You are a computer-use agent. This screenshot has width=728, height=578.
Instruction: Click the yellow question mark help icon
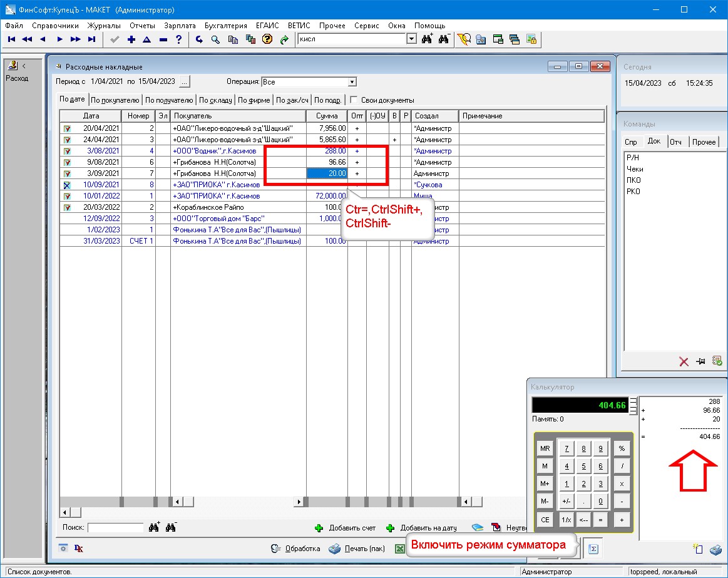pyautogui.click(x=267, y=39)
